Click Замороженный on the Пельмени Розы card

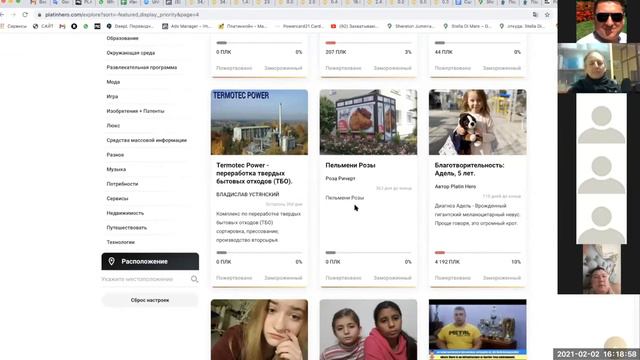[x=392, y=278]
